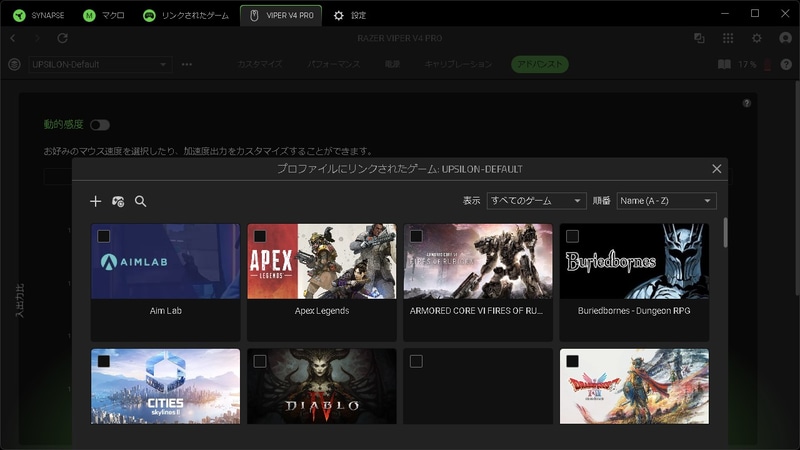This screenshot has height=450, width=800.
Task: Open the リンクされたゲーム tab
Action: (x=186, y=15)
